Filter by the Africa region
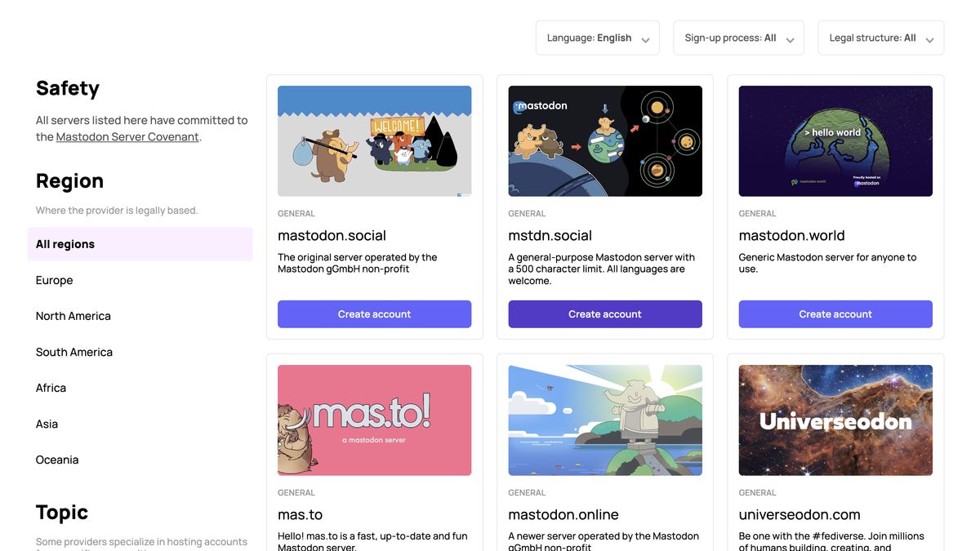 pos(51,387)
